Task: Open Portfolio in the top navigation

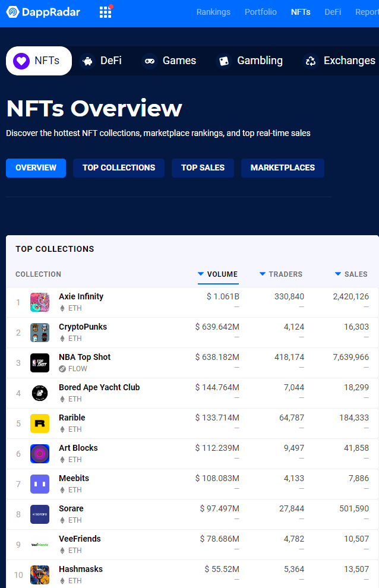Action: tap(261, 12)
